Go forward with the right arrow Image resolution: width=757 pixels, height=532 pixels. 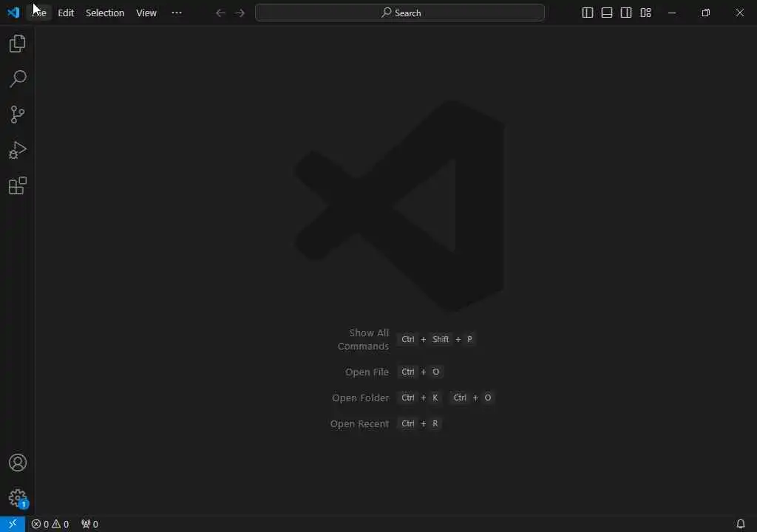[240, 13]
